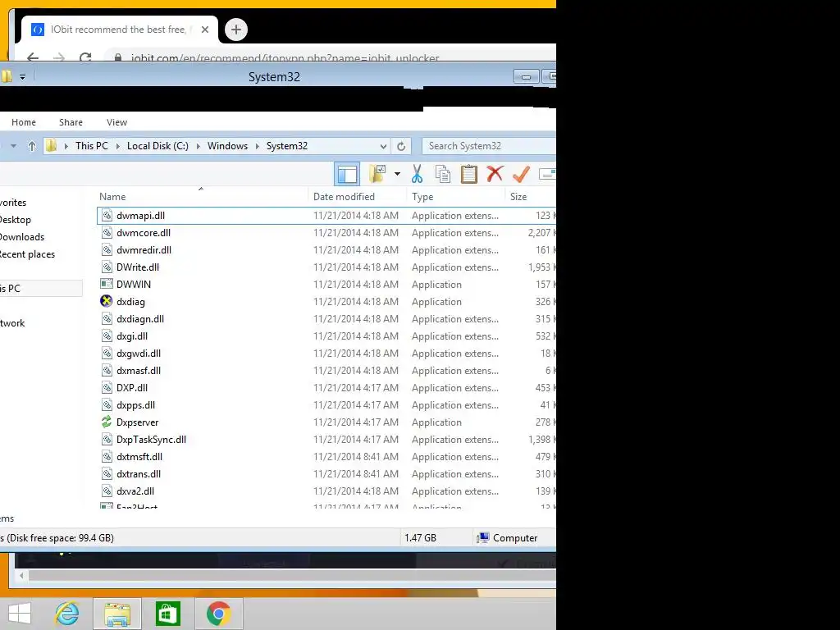Click System32 in the address breadcrumb
The image size is (840, 630).
tap(287, 146)
